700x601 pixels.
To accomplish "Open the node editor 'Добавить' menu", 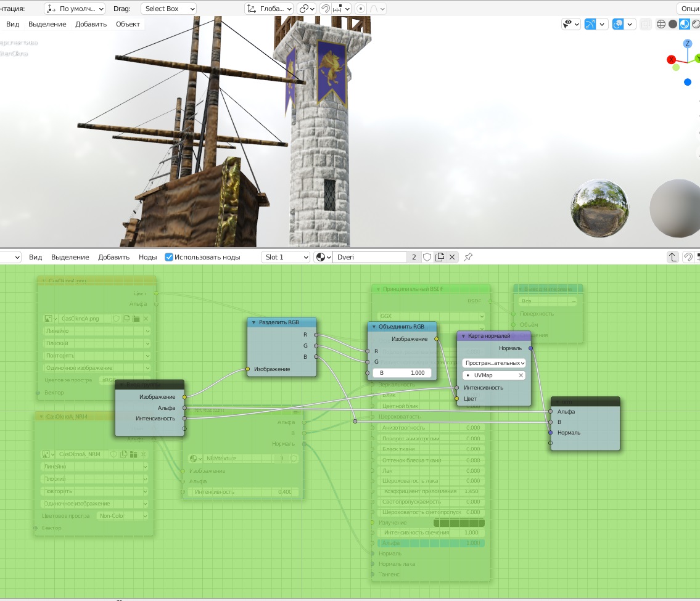I will tap(114, 257).
